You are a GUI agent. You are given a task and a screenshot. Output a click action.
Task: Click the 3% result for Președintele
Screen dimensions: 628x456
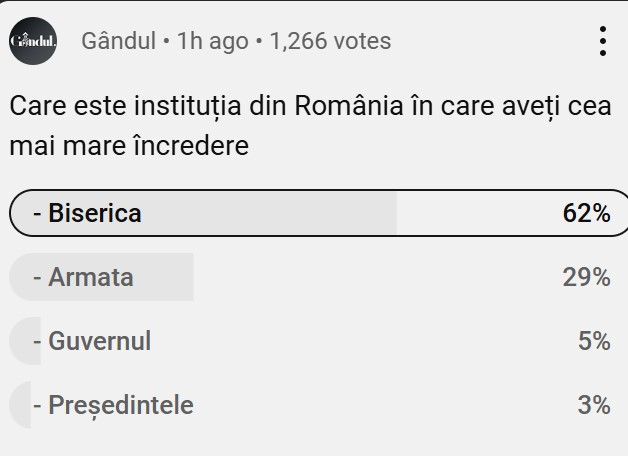(x=593, y=405)
